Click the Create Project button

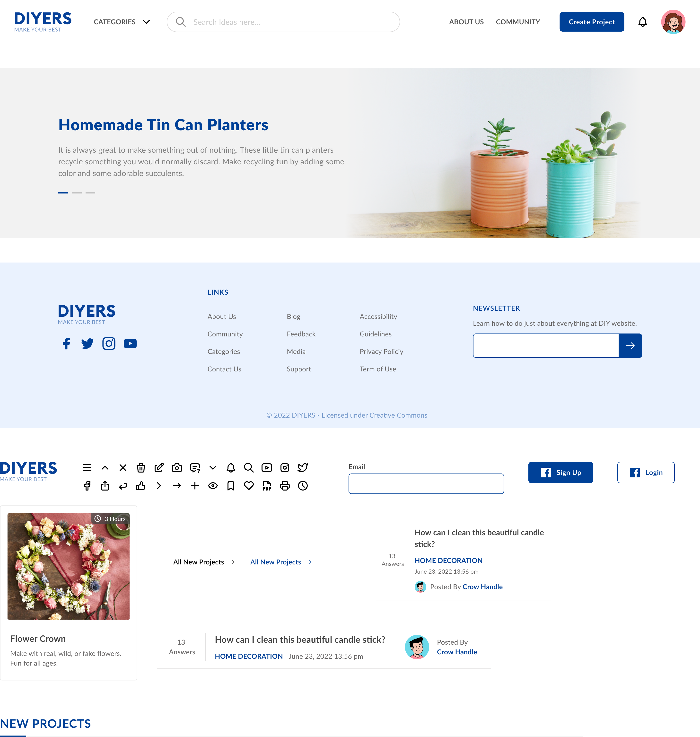591,22
